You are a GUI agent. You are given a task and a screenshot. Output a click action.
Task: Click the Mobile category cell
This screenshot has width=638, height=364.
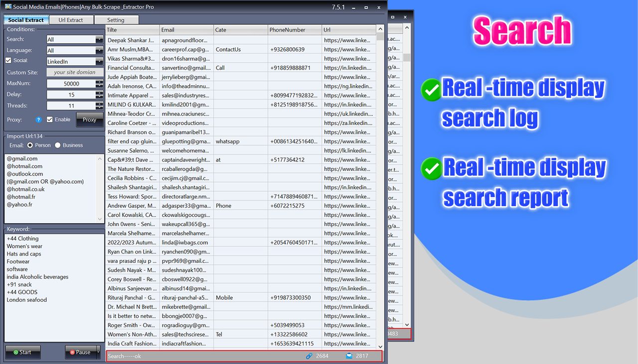[241, 298]
